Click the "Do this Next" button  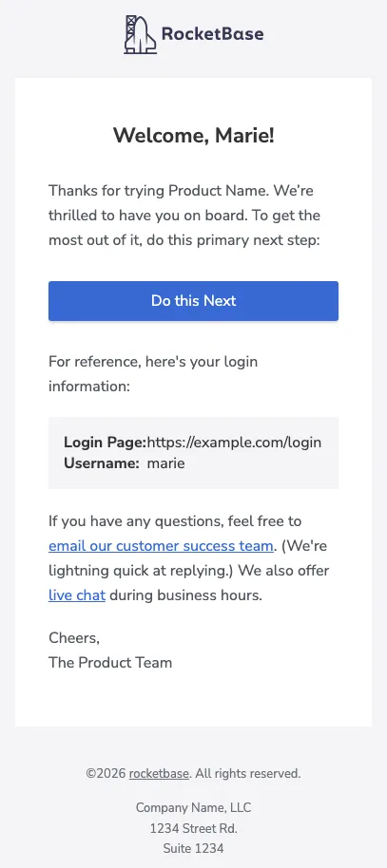coord(194,301)
